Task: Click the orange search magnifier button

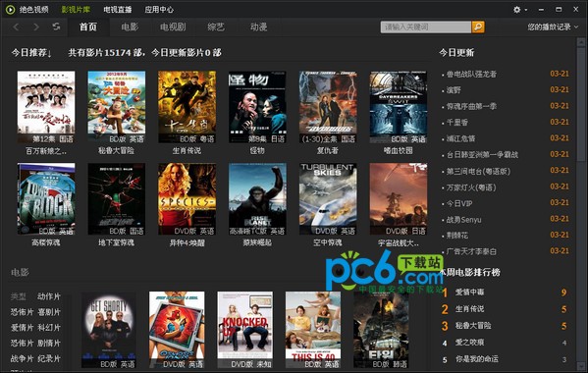Action: 478,27
